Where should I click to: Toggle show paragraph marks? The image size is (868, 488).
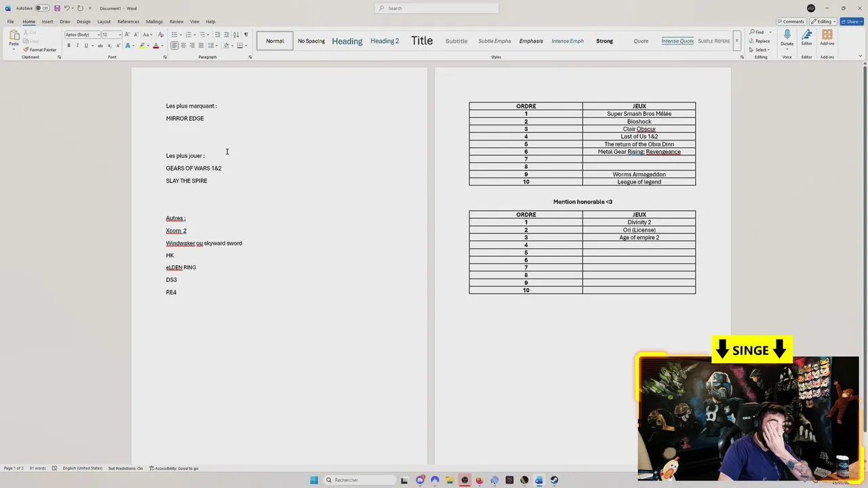[x=245, y=35]
